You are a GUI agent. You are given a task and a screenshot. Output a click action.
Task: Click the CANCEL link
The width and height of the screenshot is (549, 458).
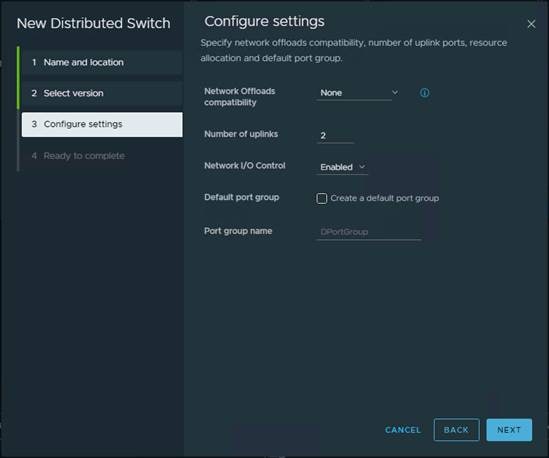click(x=403, y=430)
